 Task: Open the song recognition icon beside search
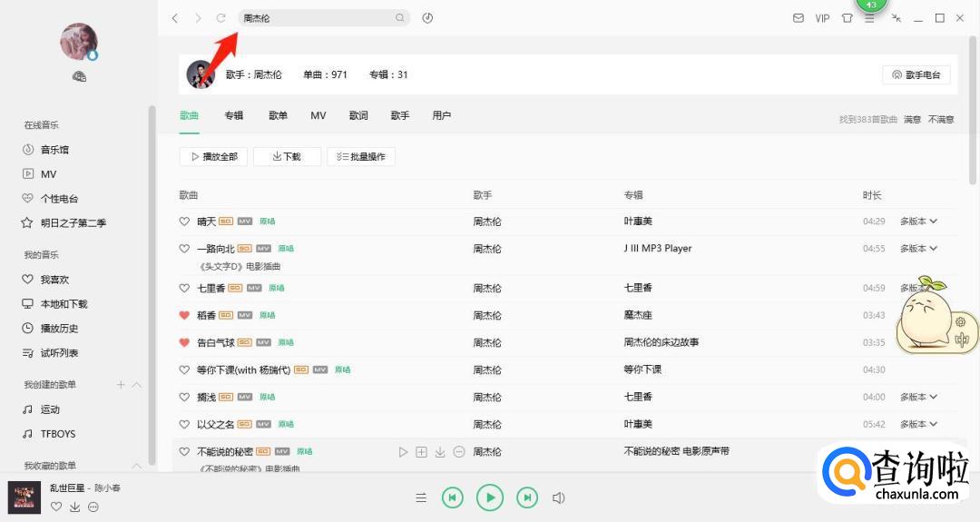pyautogui.click(x=427, y=18)
